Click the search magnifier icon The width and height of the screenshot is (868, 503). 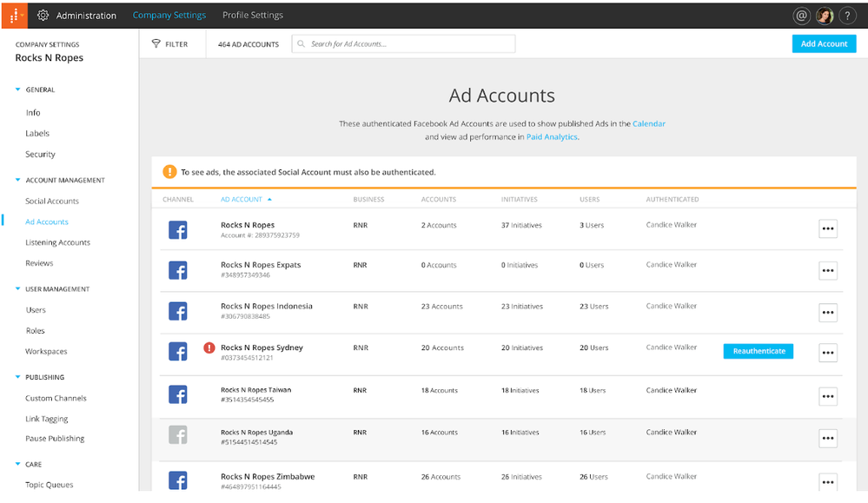[301, 43]
